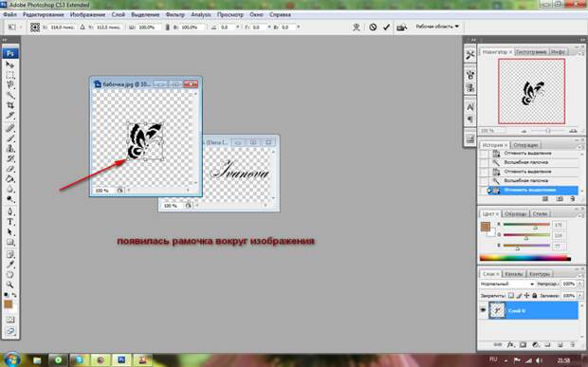Commit transform with checkmark icon
Viewport: 588px width, 367px height.
pyautogui.click(x=386, y=27)
